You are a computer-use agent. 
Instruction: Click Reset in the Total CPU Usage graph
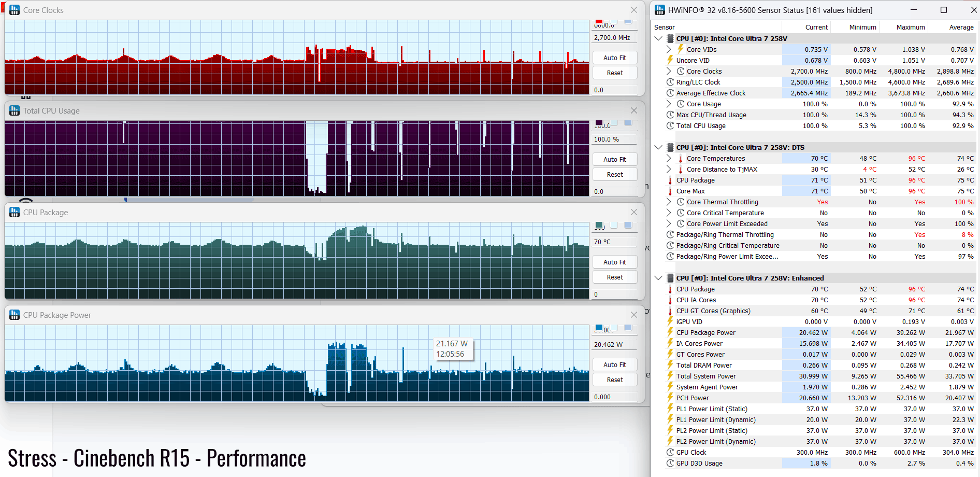point(615,174)
